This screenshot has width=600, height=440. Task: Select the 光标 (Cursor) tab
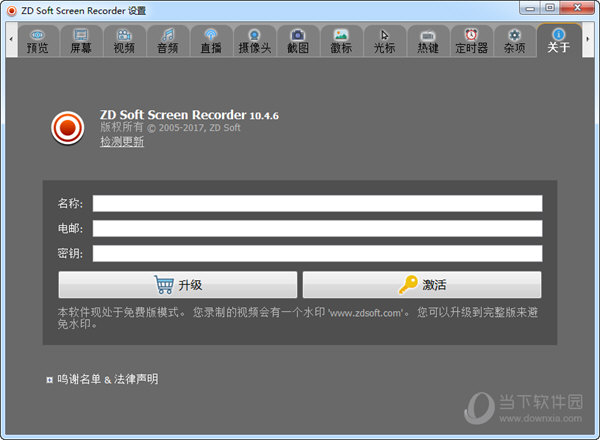[x=385, y=41]
